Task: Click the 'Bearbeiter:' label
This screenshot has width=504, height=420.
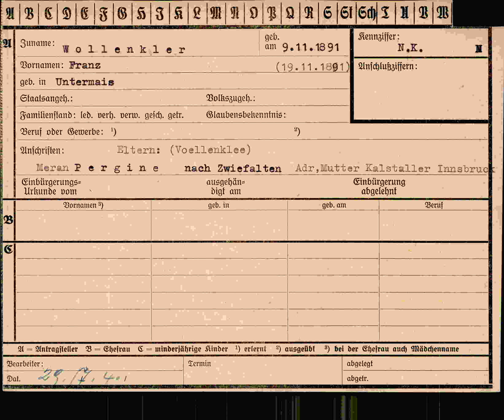Action: (25, 364)
